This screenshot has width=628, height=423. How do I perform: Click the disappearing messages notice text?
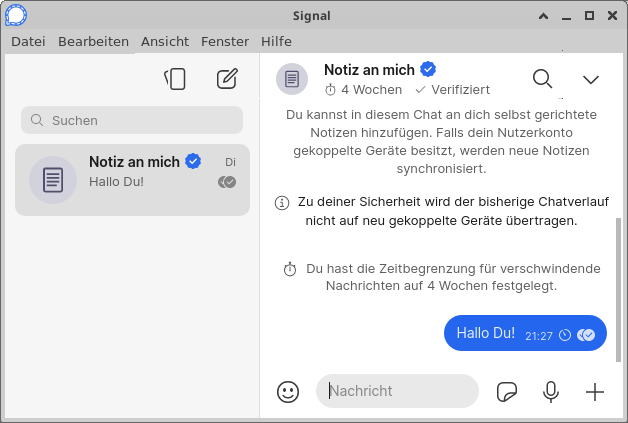coord(453,277)
